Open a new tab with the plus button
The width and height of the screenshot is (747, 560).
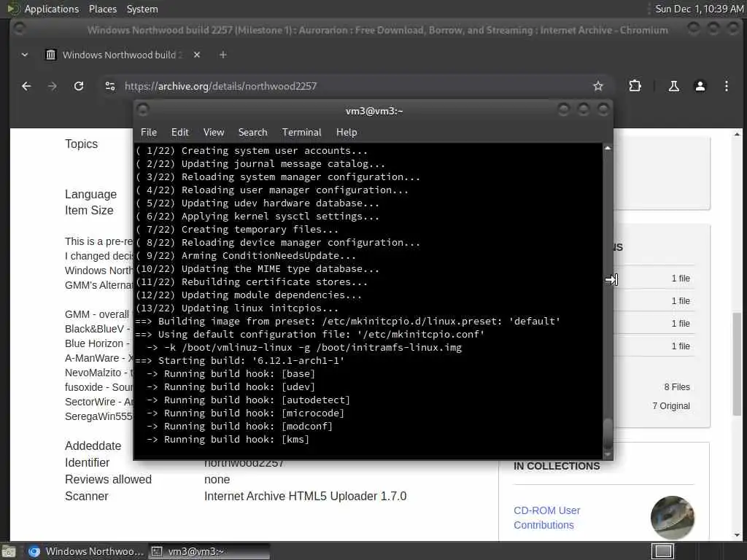pyautogui.click(x=222, y=55)
